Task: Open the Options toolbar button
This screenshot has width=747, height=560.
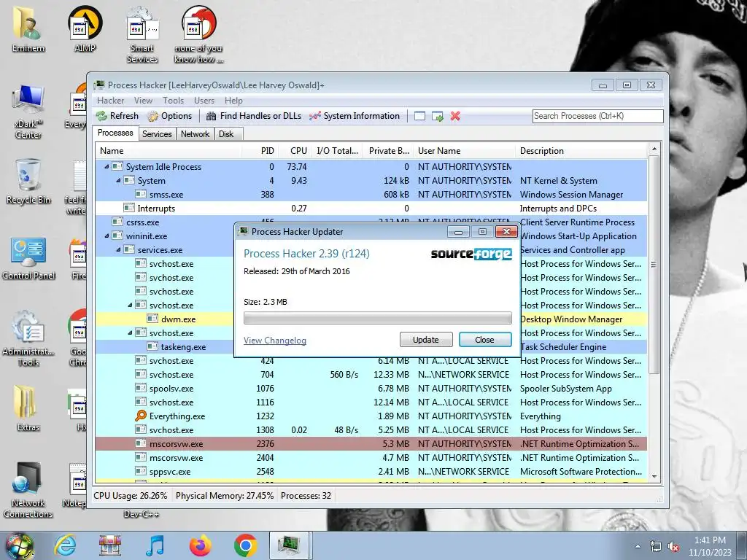Action: (169, 116)
